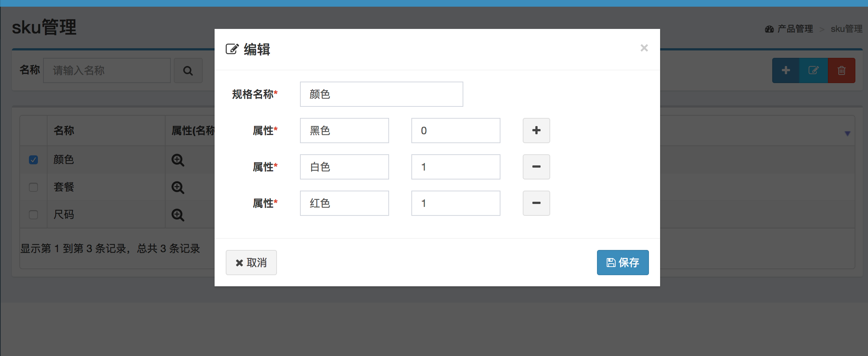The image size is (868, 356).
Task: Click the sku管理 page heading
Action: pyautogui.click(x=44, y=27)
